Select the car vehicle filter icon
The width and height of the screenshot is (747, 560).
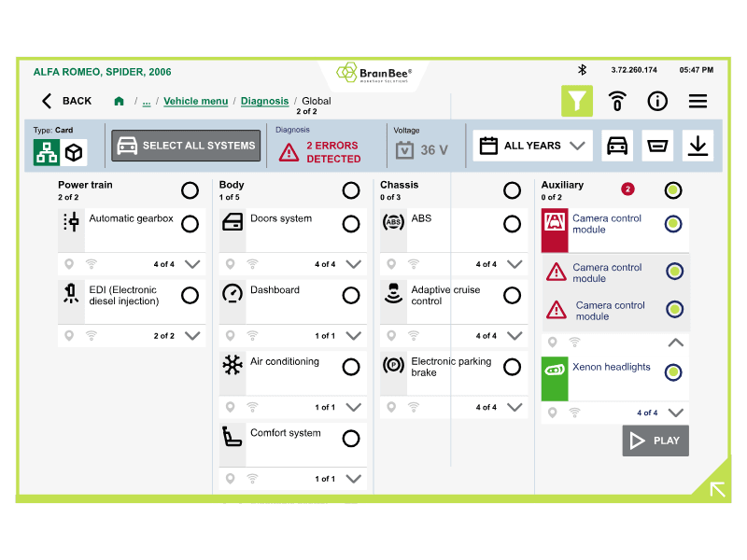click(617, 146)
